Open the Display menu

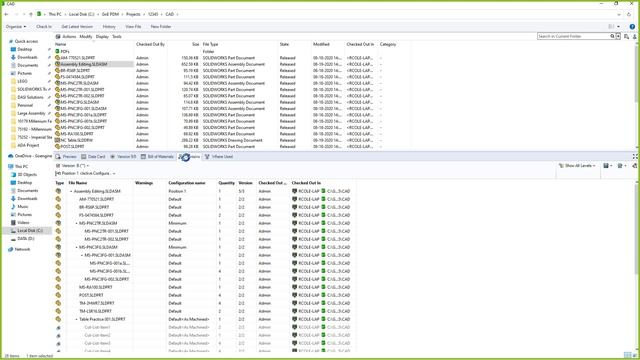[102, 37]
